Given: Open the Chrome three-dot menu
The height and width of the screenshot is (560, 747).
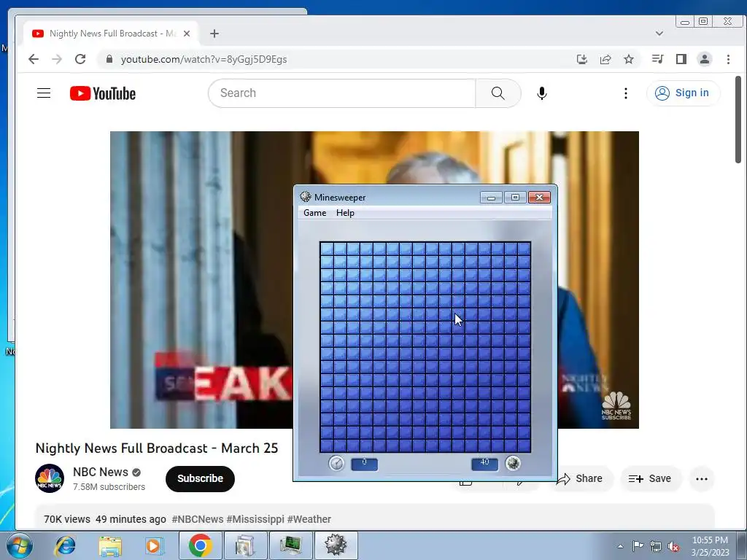Looking at the screenshot, I should click(728, 59).
